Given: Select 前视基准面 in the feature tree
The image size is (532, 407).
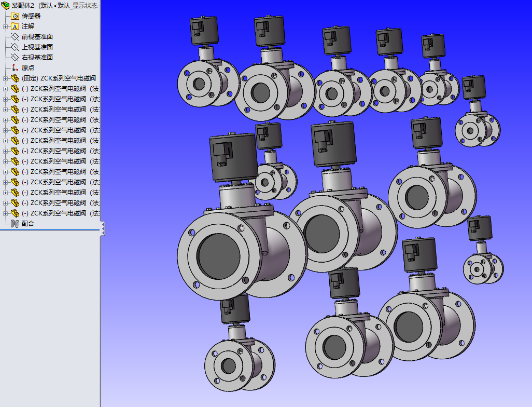Looking at the screenshot, I should tap(37, 37).
